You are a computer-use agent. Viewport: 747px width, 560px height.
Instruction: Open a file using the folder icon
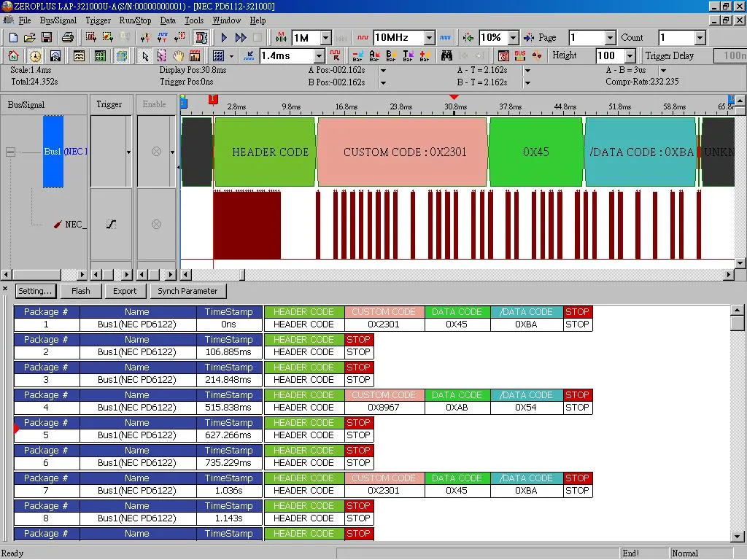coord(29,38)
